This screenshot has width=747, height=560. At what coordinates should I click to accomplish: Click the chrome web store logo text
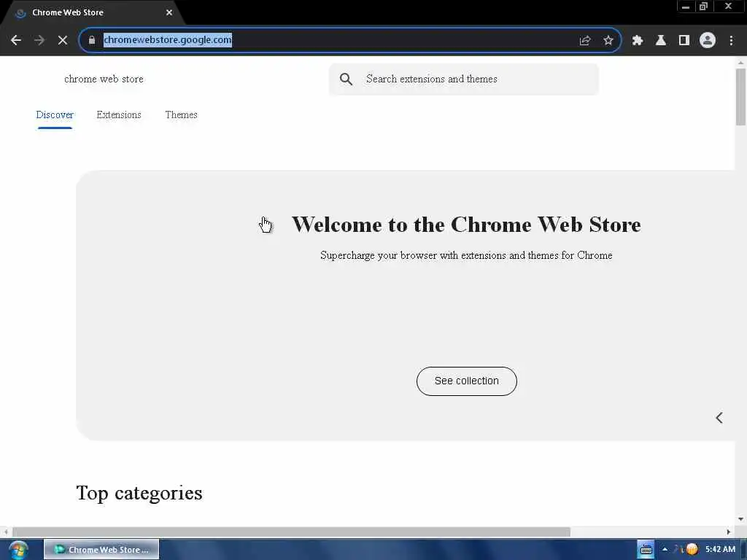click(x=104, y=79)
